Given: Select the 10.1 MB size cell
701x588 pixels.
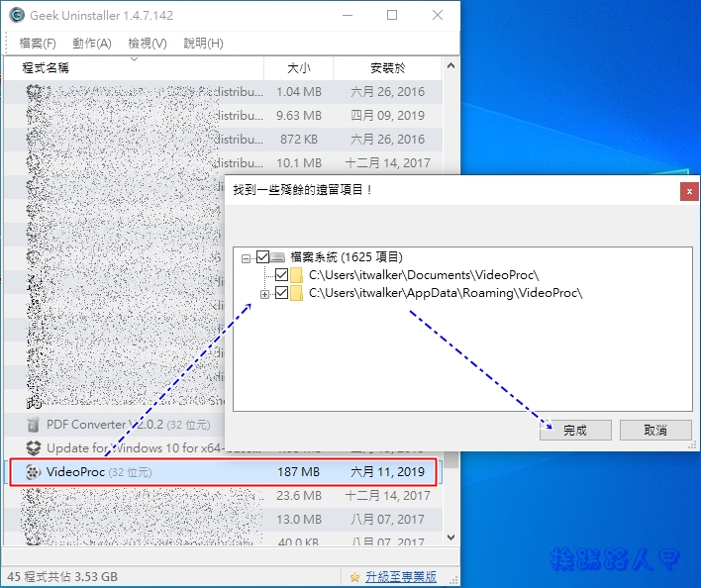Looking at the screenshot, I should 299,163.
